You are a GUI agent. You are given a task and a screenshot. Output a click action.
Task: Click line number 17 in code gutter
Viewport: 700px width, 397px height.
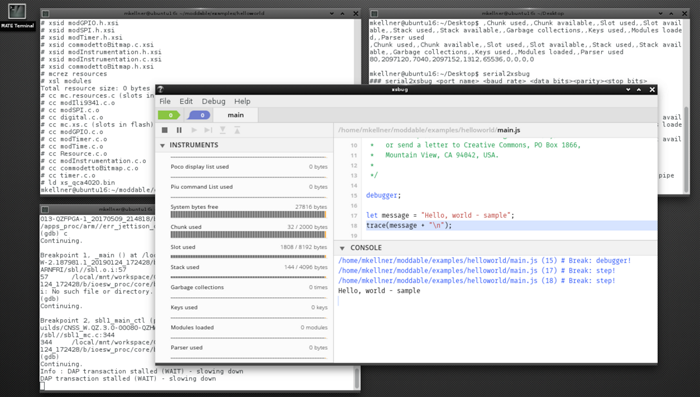pyautogui.click(x=354, y=216)
